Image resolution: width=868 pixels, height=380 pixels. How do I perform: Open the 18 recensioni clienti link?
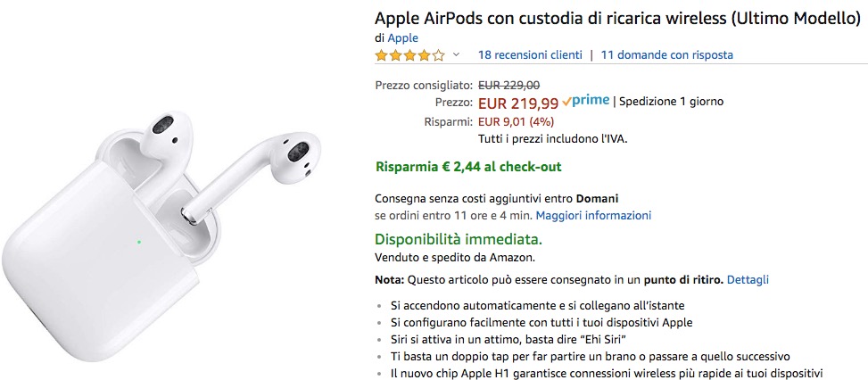(530, 55)
